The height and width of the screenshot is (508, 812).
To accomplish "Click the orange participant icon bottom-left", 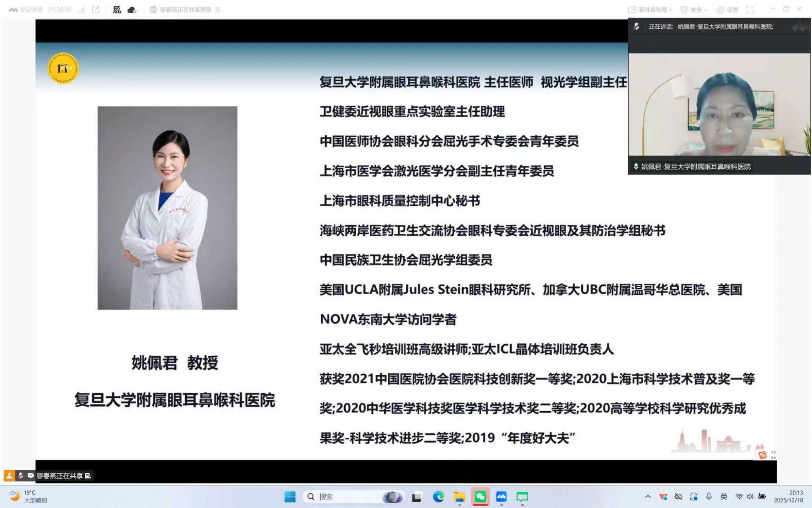I will pos(9,475).
